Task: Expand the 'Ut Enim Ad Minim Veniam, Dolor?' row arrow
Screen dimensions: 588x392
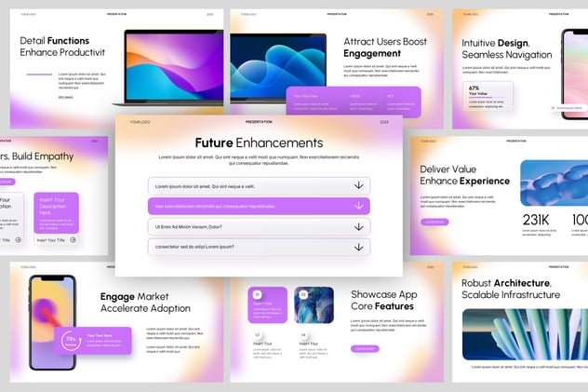Action: coord(358,226)
